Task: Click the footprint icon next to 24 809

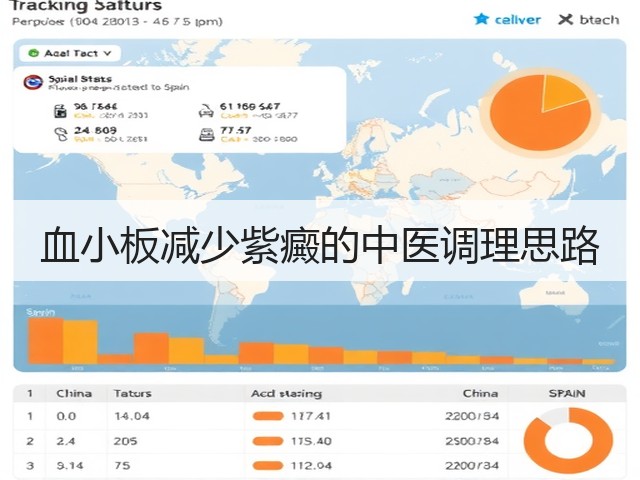Action: pos(61,134)
